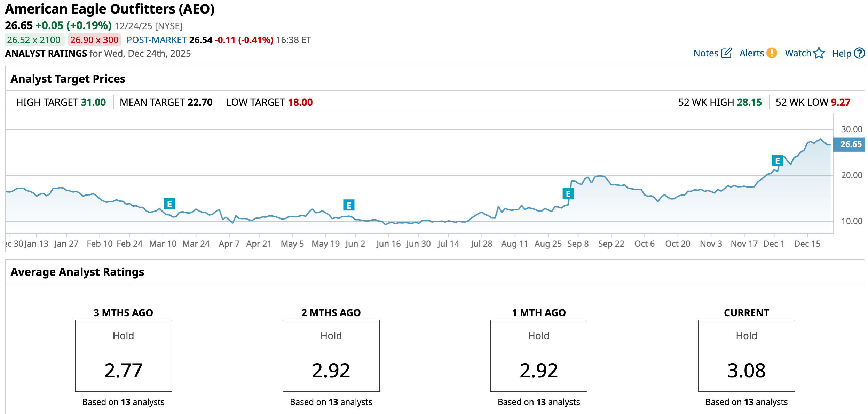The width and height of the screenshot is (868, 414).
Task: Open the Alerts link
Action: pos(751,53)
